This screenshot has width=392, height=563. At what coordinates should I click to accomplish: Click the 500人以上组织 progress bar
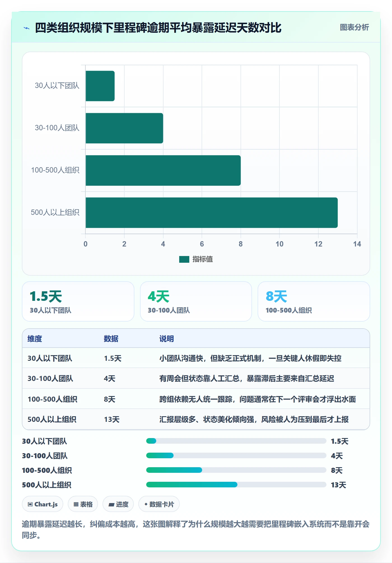tap(236, 485)
